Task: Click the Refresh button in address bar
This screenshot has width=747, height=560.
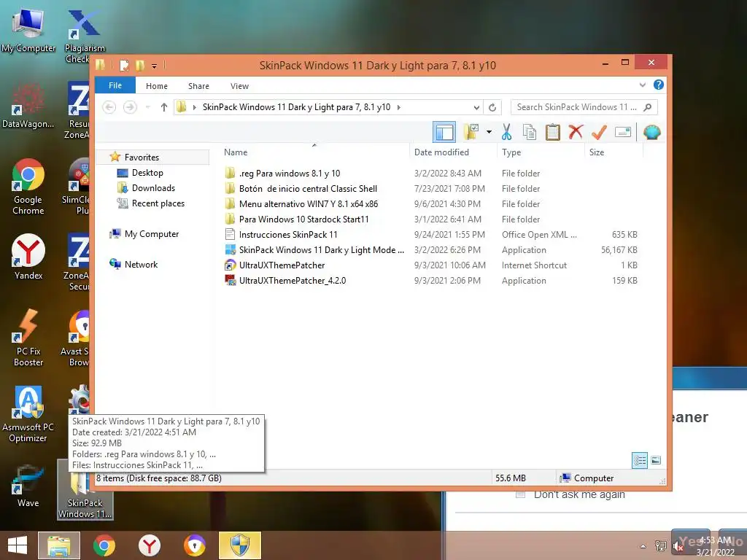Action: (492, 108)
